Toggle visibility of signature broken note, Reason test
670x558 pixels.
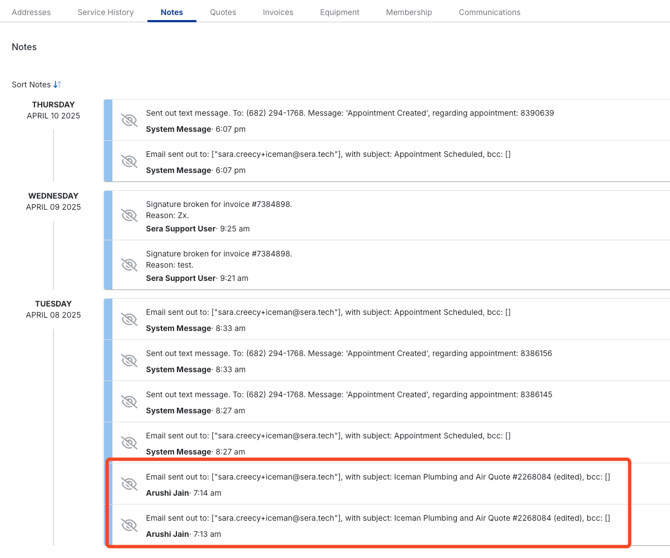coord(129,265)
